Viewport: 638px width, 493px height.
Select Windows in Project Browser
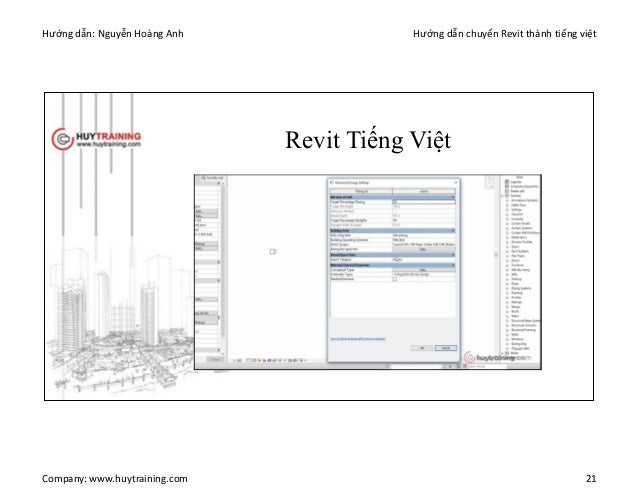[x=518, y=339]
